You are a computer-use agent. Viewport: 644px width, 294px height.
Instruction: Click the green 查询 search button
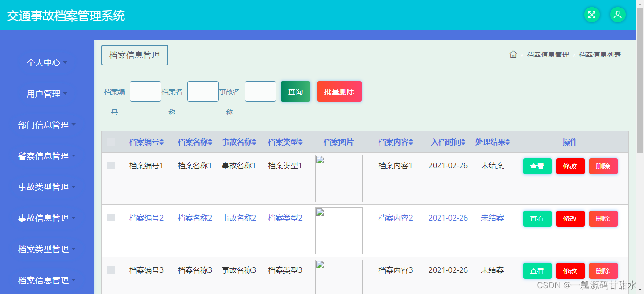295,91
